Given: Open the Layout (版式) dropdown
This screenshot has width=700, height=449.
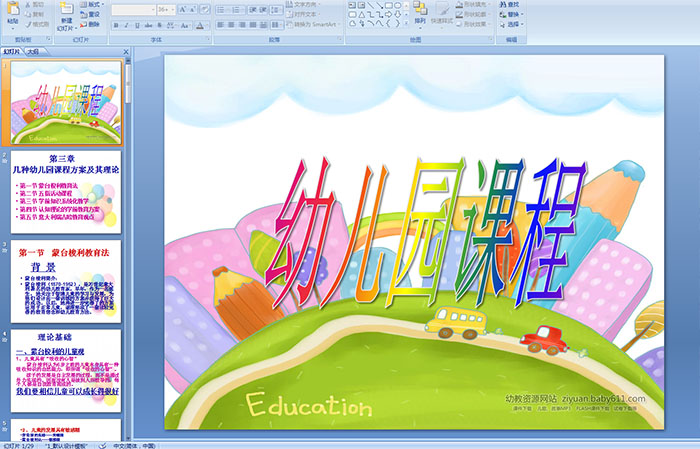Looking at the screenshot, I should pos(92,4).
